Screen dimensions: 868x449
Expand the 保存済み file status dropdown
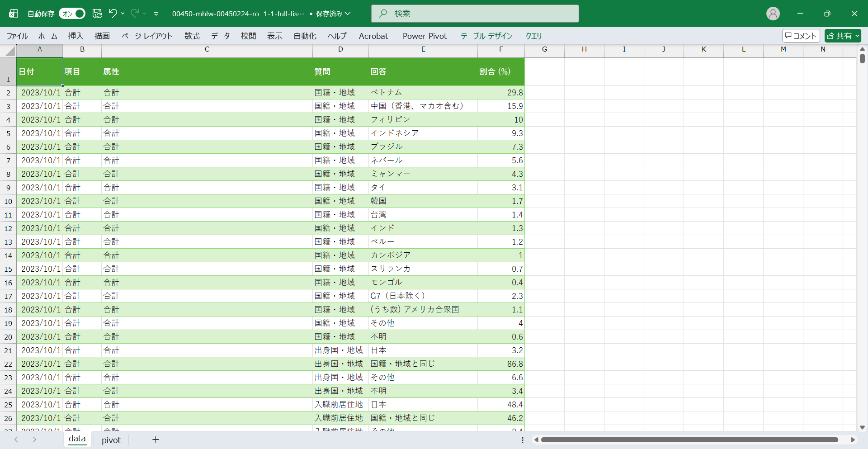click(348, 14)
